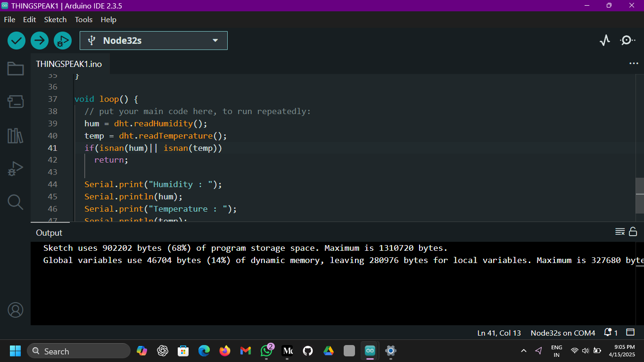Click the taskbar Search box
This screenshot has width=644, height=362.
[x=79, y=351]
